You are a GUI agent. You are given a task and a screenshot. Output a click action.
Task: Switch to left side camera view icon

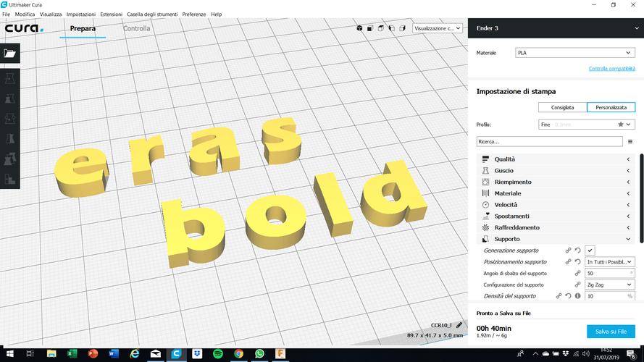(391, 28)
